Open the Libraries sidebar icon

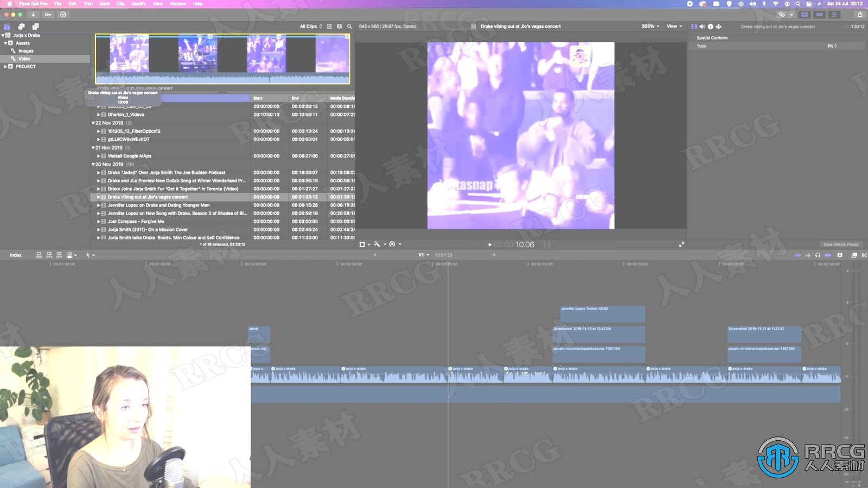7,27
